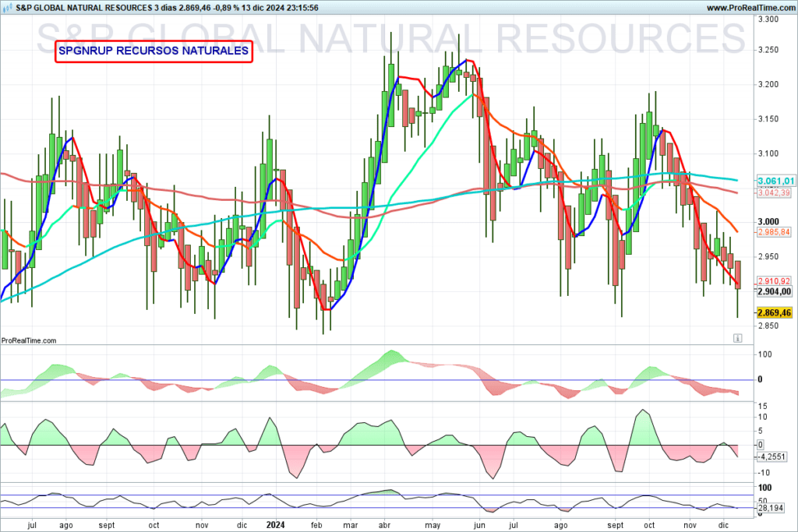Click the ProRealTime.com text below the chart
The image size is (798, 532).
(29, 340)
